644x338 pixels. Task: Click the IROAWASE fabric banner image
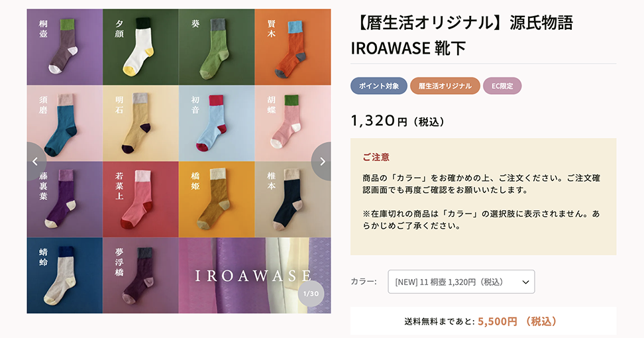click(254, 275)
